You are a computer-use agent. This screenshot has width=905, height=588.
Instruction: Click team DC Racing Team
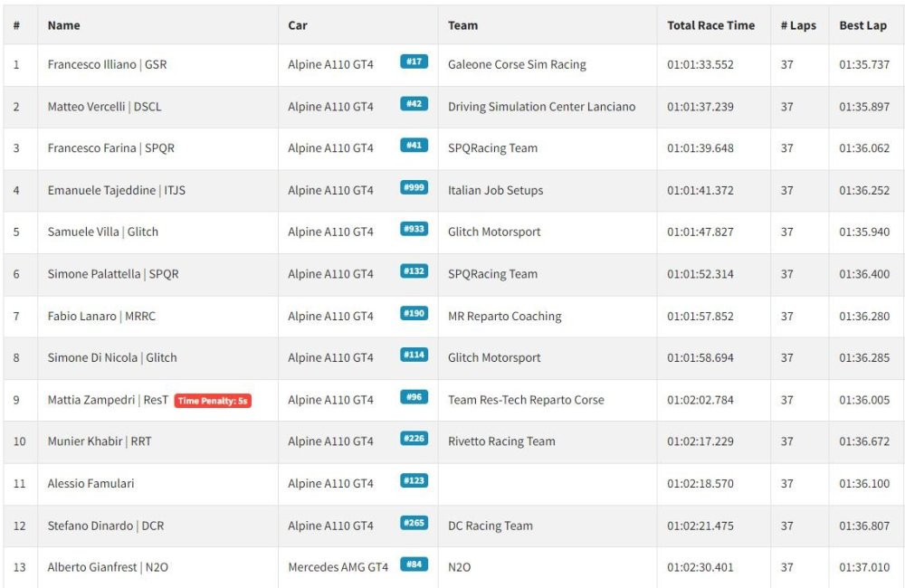tap(491, 526)
